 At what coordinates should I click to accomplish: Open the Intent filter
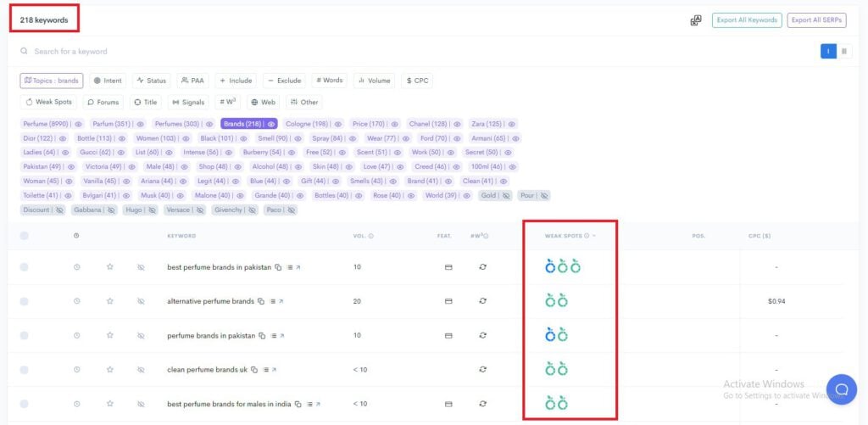pyautogui.click(x=108, y=81)
